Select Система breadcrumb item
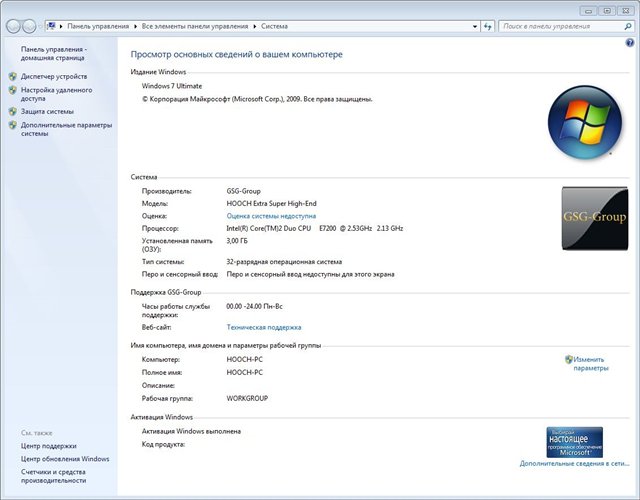This screenshot has width=640, height=500. tap(274, 26)
